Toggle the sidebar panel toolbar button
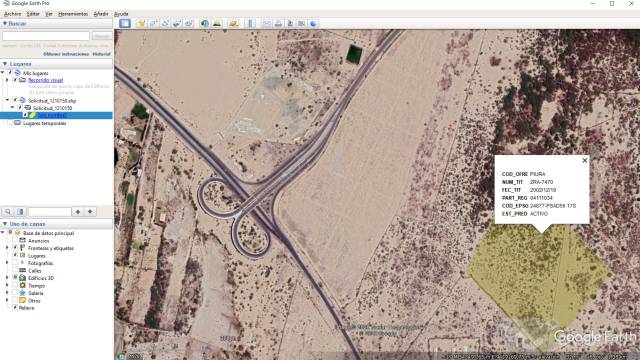 [x=125, y=23]
